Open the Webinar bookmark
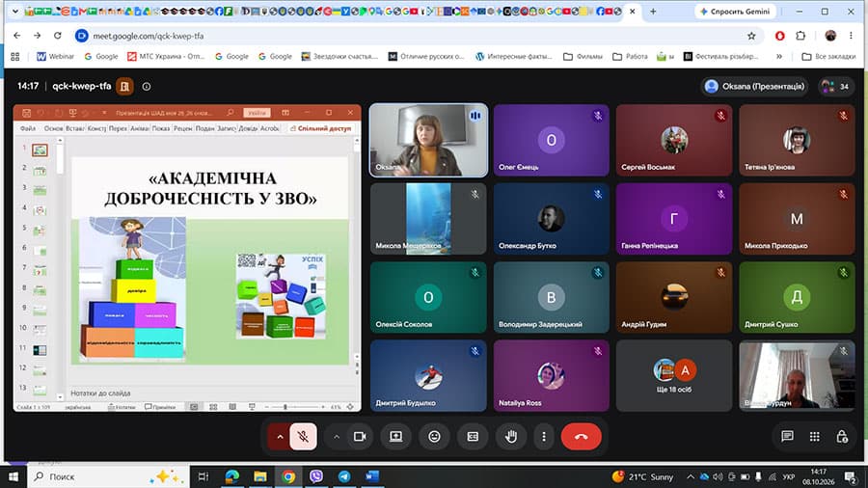The width and height of the screenshot is (868, 488). [55, 57]
